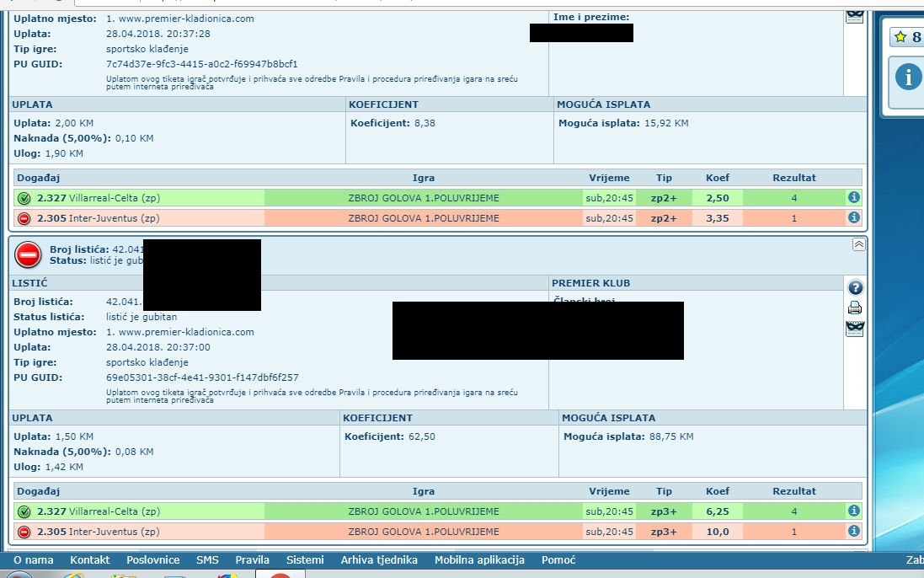This screenshot has height=578, width=924.
Task: Click red loss icon of Inter-Juventus zp2+
Action: [x=24, y=218]
